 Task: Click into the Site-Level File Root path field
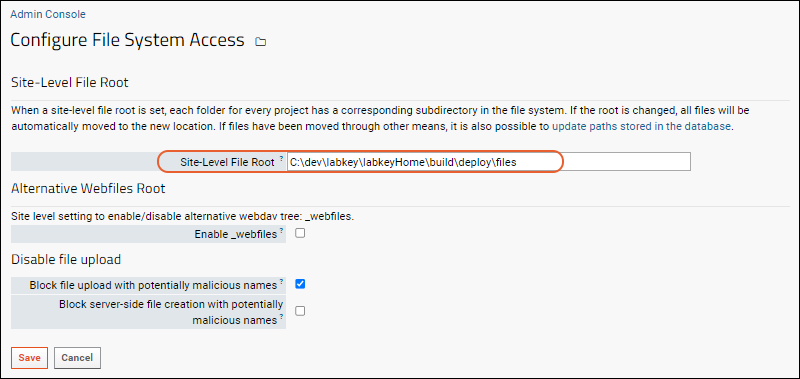tap(489, 162)
